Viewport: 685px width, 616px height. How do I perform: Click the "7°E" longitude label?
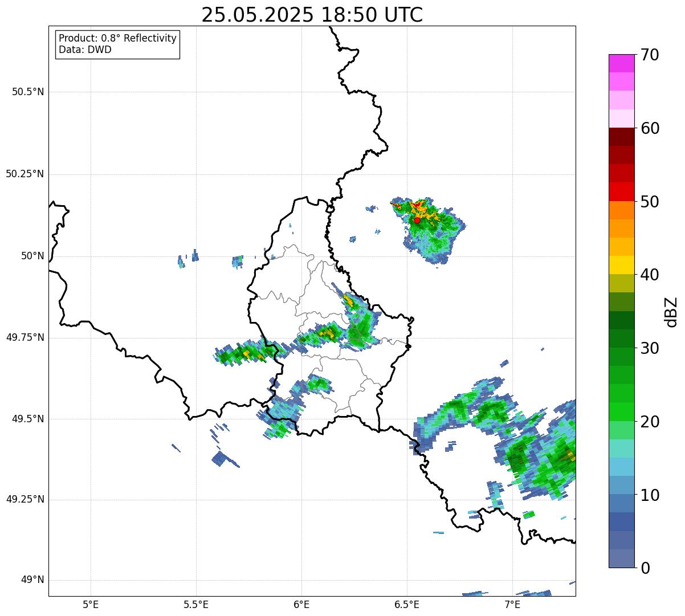tap(512, 605)
